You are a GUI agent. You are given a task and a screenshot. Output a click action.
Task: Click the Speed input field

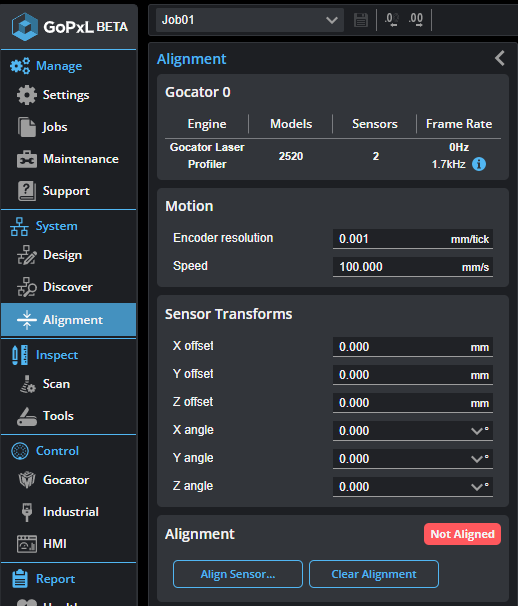pyautogui.click(x=413, y=267)
